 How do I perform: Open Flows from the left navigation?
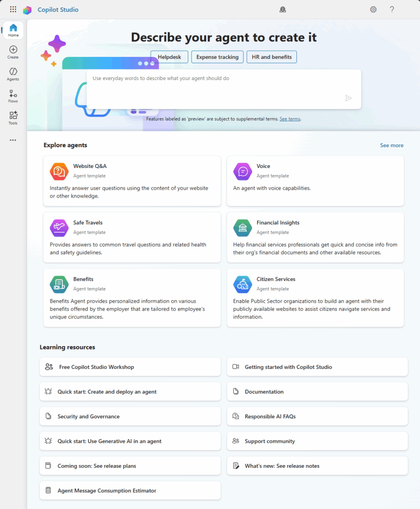pos(13,96)
